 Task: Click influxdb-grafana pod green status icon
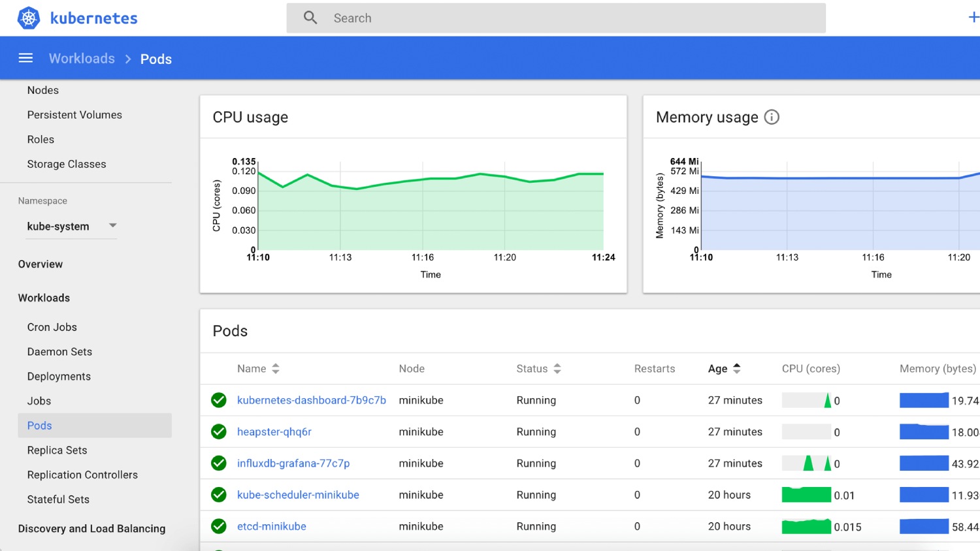click(219, 463)
